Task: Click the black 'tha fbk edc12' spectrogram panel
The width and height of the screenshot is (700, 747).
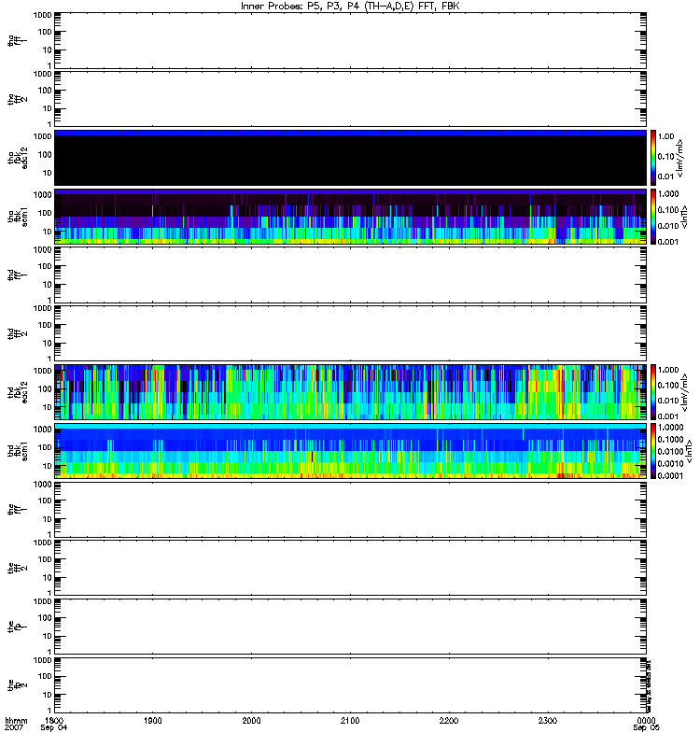Action: pos(350,158)
